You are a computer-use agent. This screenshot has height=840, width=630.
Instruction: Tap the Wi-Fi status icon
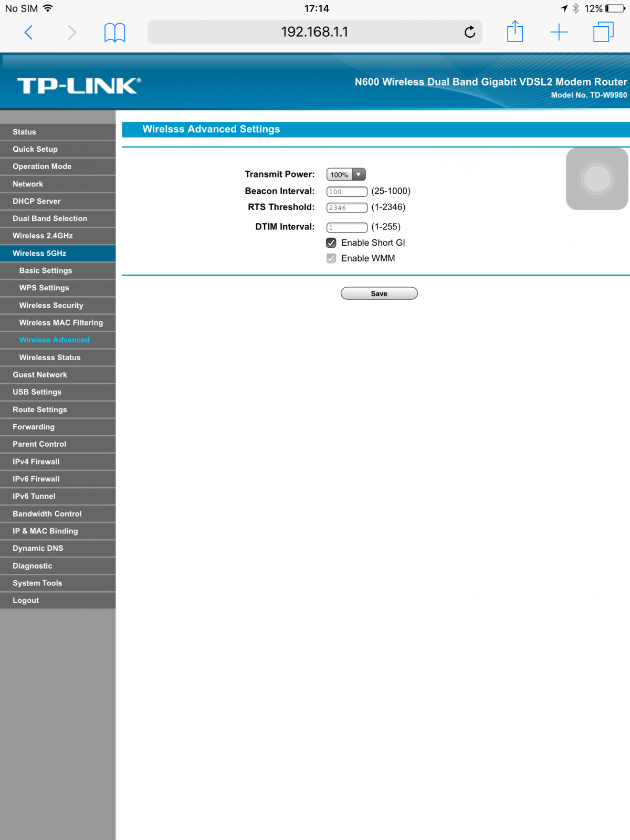pos(48,8)
